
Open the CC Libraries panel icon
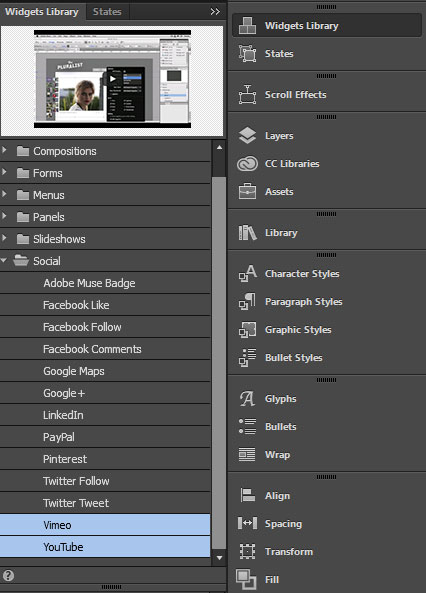(x=247, y=164)
